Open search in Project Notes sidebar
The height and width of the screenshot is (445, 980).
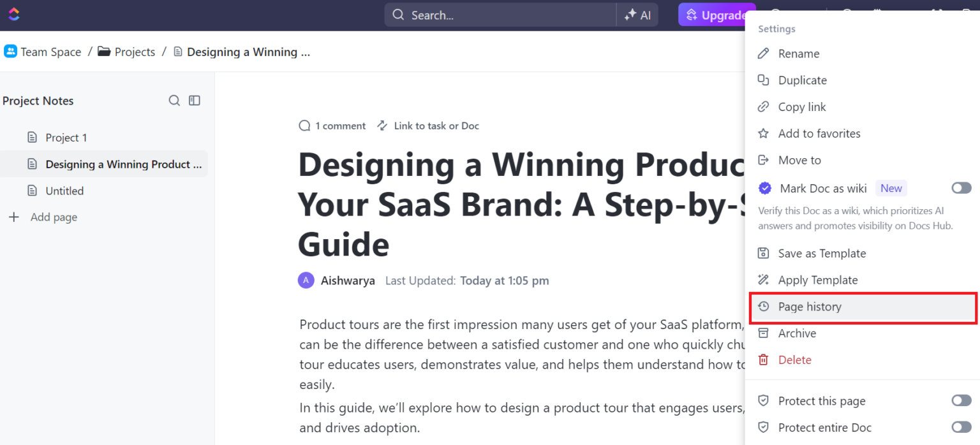(x=174, y=101)
